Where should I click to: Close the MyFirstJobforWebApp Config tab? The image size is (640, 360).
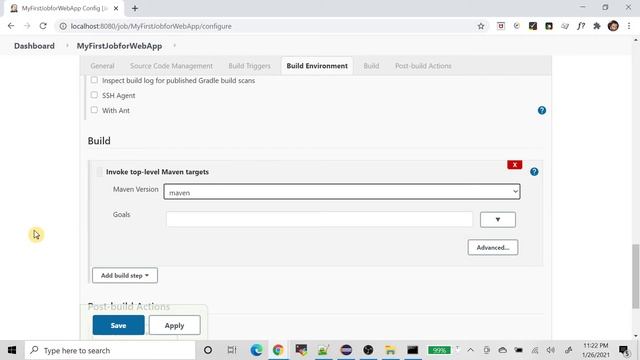point(116,8)
